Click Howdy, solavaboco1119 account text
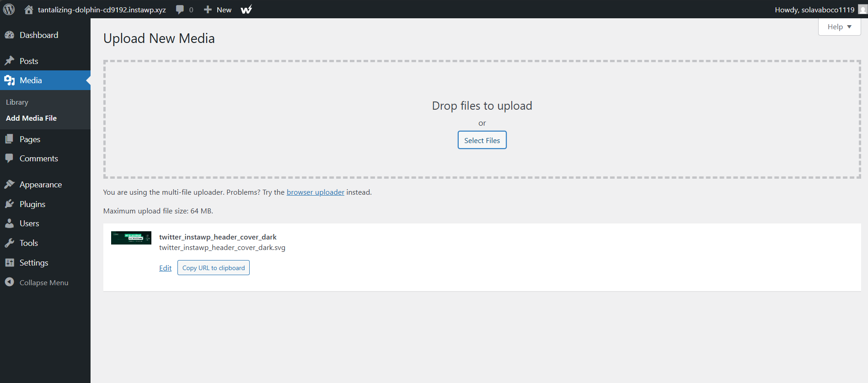This screenshot has height=383, width=868. pos(814,10)
